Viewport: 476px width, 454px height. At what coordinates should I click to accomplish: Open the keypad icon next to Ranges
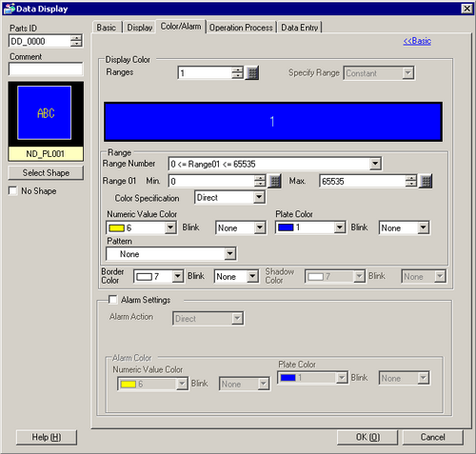point(252,73)
